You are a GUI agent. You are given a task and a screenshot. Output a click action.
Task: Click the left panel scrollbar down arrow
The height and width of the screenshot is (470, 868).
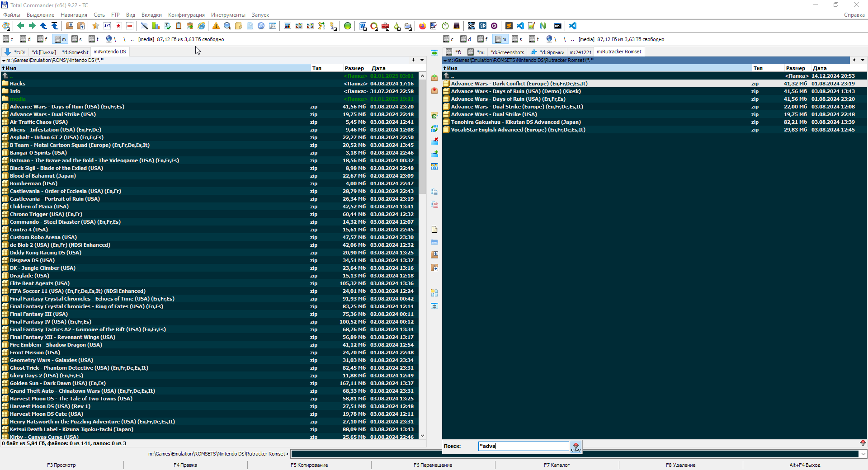[x=422, y=436]
